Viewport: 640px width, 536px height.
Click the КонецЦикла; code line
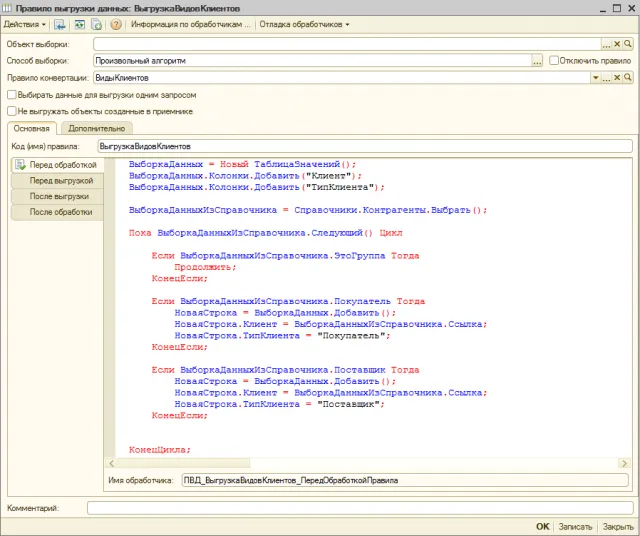click(x=160, y=450)
